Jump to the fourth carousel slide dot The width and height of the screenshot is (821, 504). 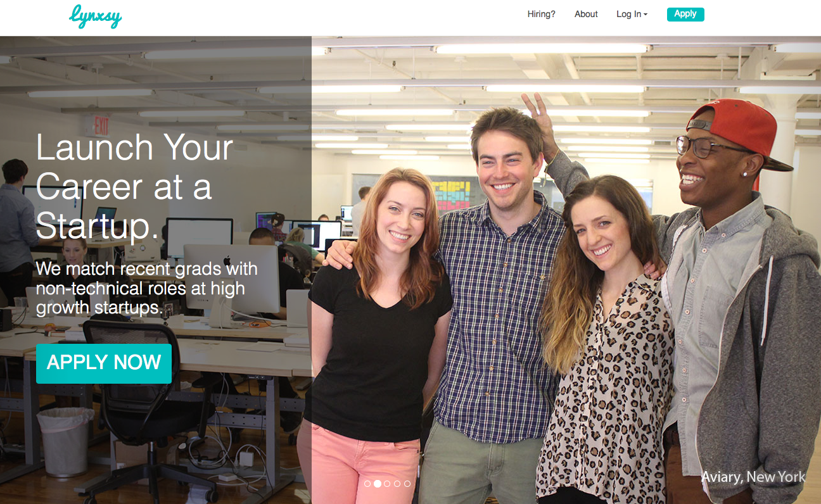coord(397,484)
